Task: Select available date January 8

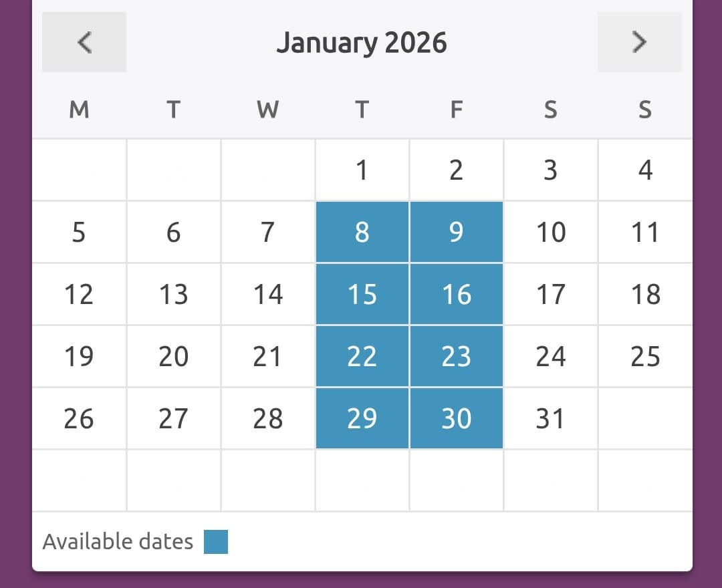Action: (362, 232)
